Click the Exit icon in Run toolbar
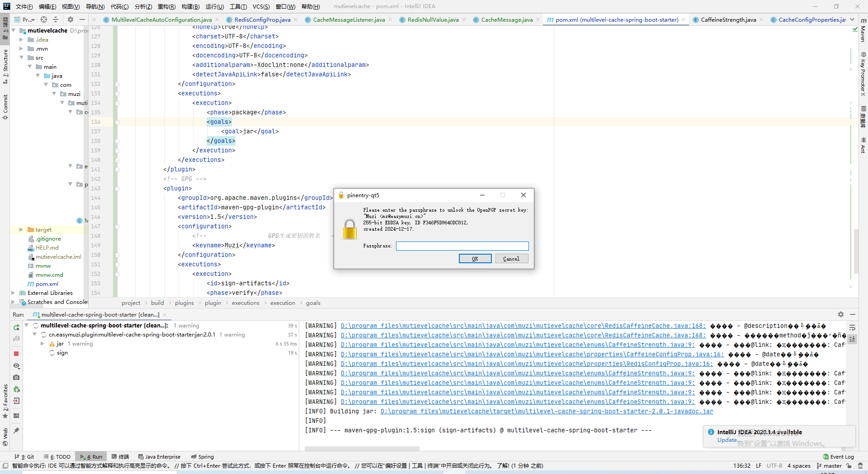This screenshot has width=868, height=474. pyautogui.click(x=16, y=401)
